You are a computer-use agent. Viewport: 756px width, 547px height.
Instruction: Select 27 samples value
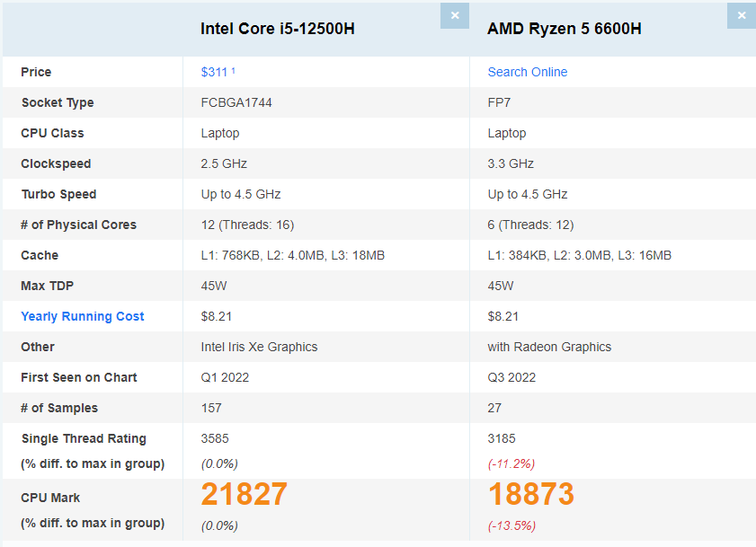pyautogui.click(x=494, y=408)
